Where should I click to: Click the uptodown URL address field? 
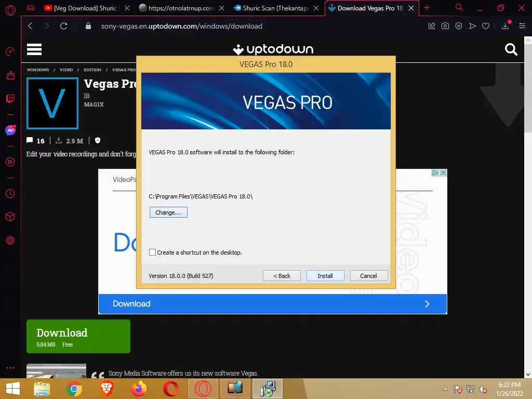181,26
